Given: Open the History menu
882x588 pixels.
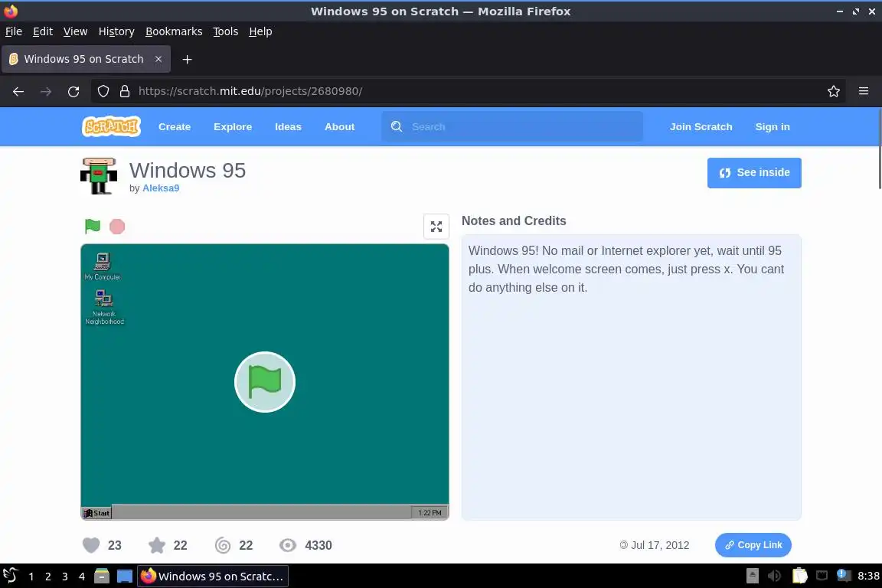Looking at the screenshot, I should 116,31.
